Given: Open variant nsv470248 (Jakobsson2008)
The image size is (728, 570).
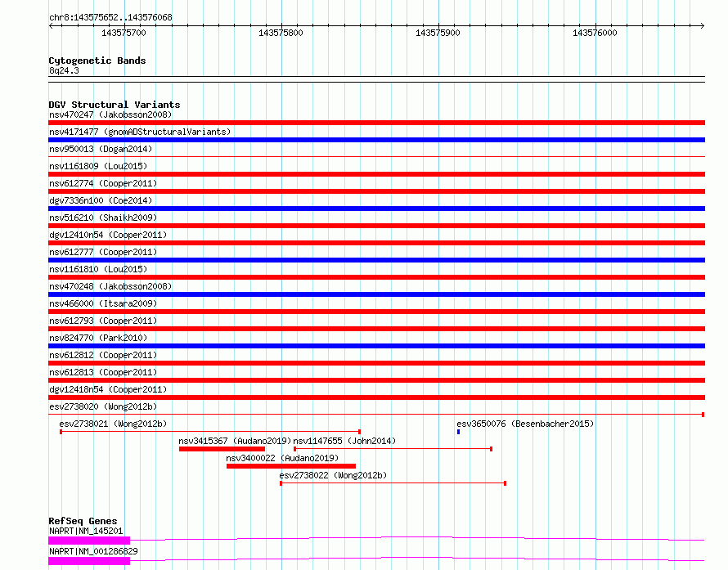Looking at the screenshot, I should coord(110,286).
